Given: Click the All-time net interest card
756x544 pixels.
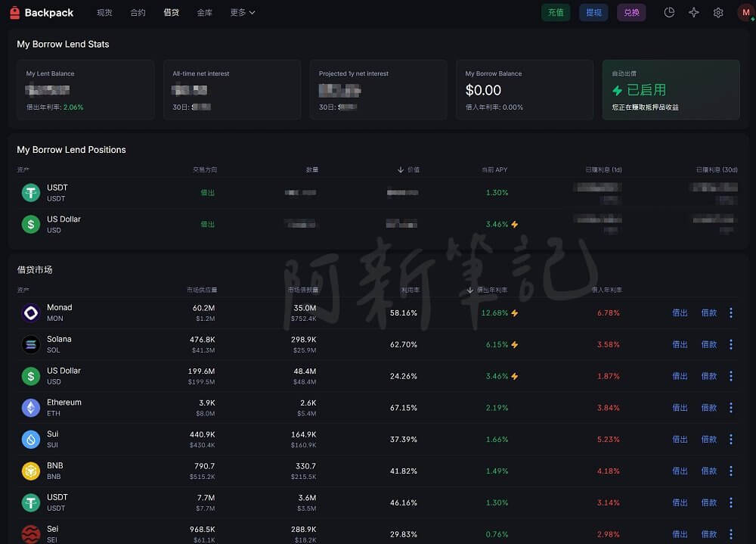Looking at the screenshot, I should pyautogui.click(x=232, y=90).
